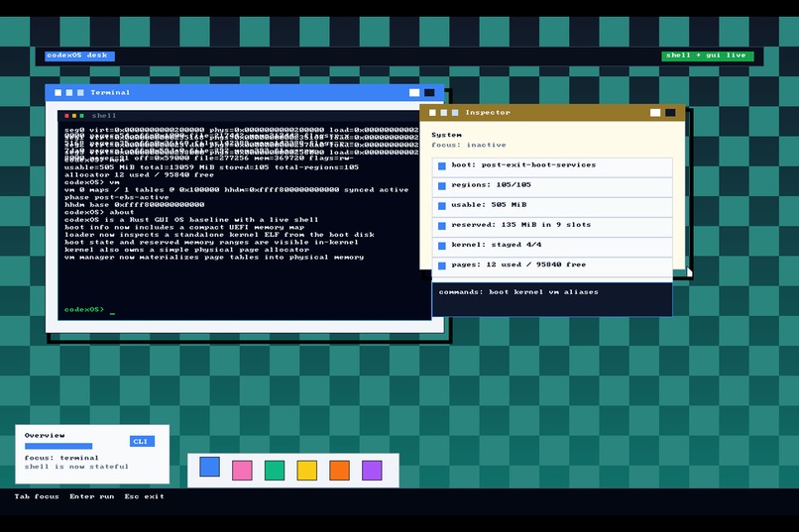The width and height of the screenshot is (799, 532).
Task: Click 'hhdm base 0xffff800000000000' terminal line
Action: 135,205
